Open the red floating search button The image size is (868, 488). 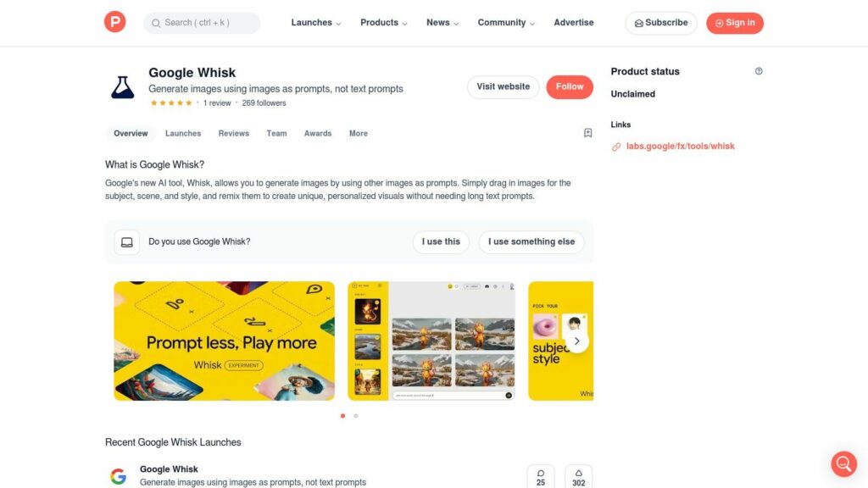843,463
